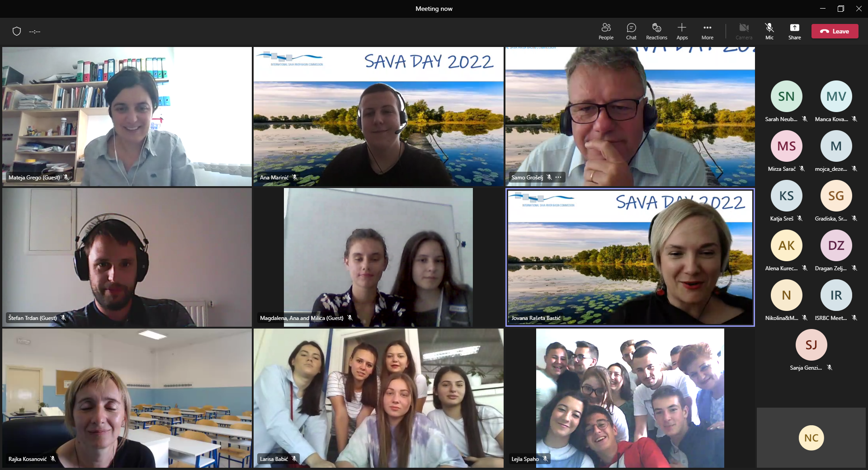Viewport: 868px width, 470px height.
Task: Expand the More options menu
Action: (707, 31)
